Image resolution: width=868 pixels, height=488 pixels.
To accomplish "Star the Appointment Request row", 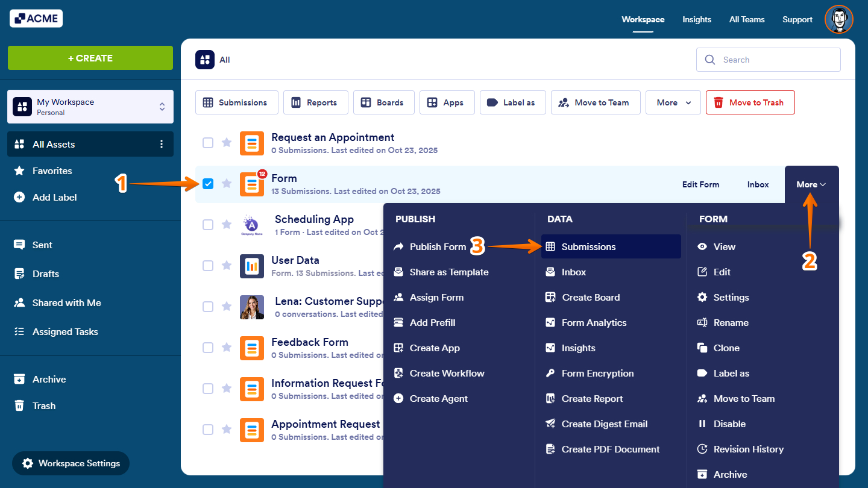I will [227, 430].
